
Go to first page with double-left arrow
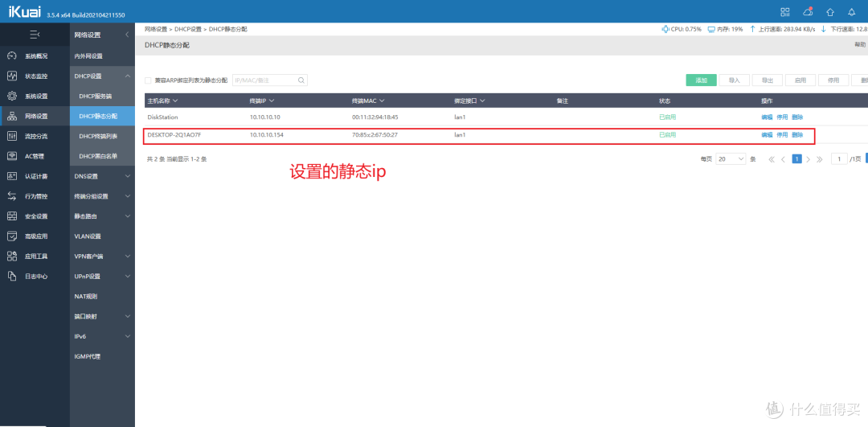coord(771,159)
